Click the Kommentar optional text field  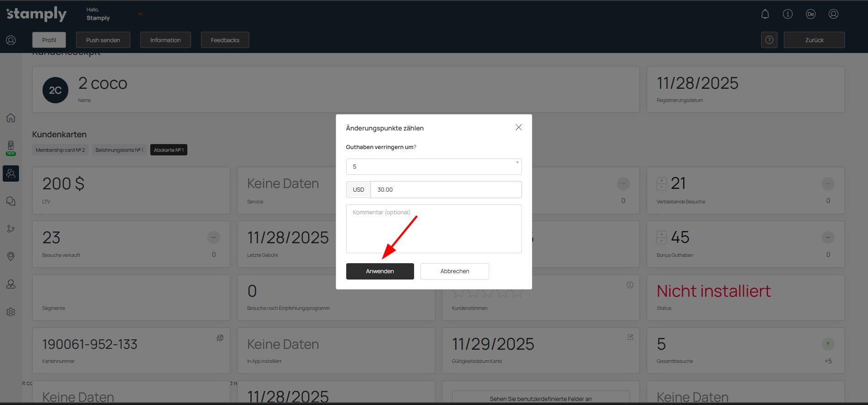click(434, 229)
